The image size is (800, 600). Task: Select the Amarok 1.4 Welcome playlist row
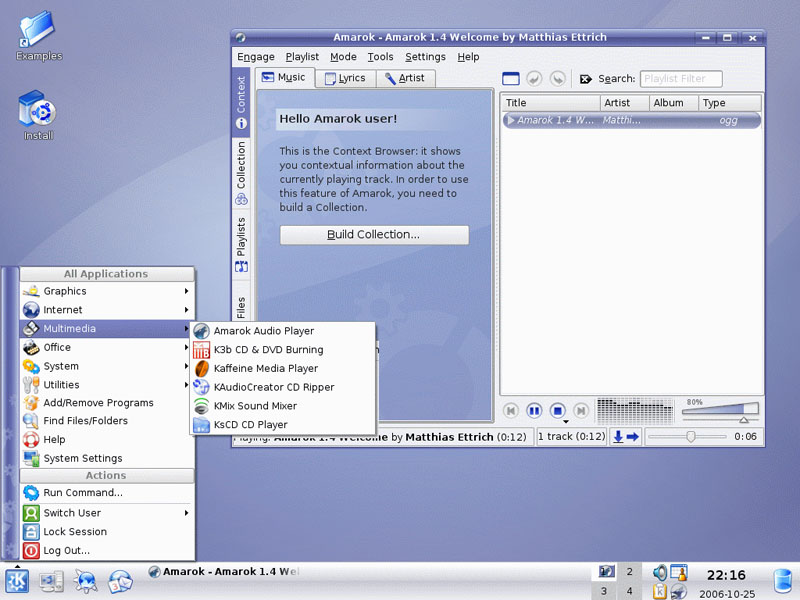(x=632, y=120)
